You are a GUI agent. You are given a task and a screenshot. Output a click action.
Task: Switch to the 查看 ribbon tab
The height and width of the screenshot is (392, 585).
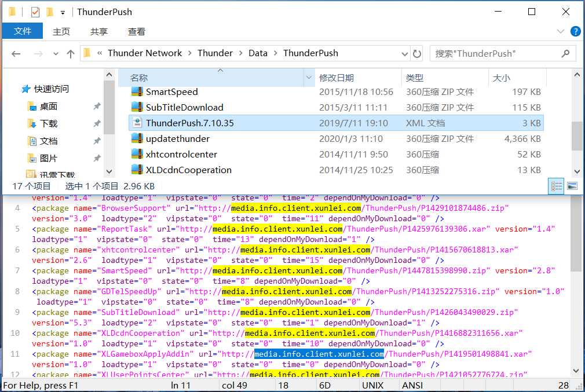click(x=137, y=32)
